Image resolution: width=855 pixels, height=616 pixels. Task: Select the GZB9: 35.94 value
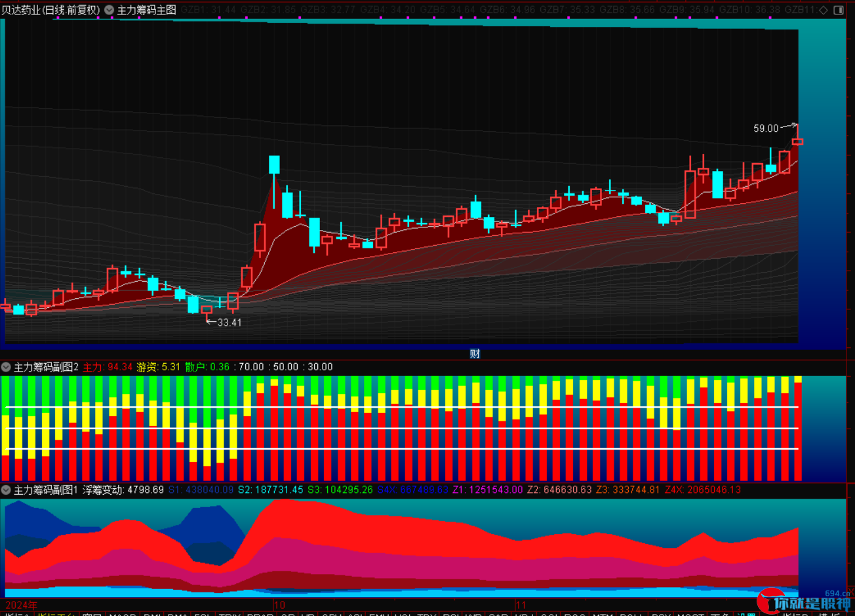[688, 10]
